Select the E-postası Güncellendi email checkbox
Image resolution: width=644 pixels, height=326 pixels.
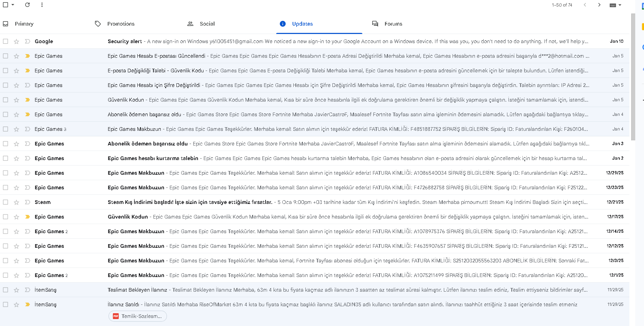(x=5, y=56)
